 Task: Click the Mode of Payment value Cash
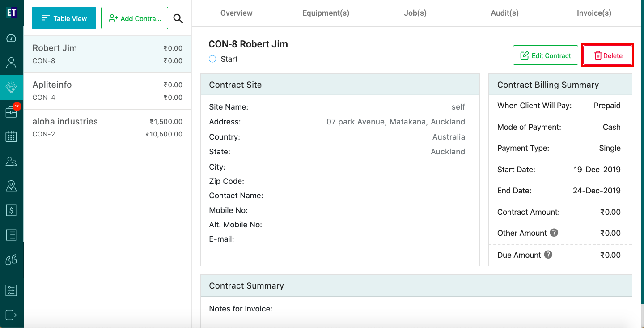[612, 127]
